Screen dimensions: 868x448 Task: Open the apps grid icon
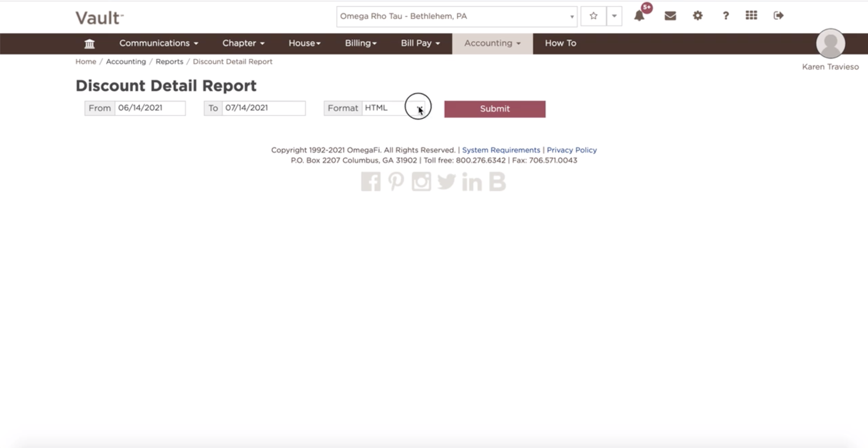[x=751, y=15]
